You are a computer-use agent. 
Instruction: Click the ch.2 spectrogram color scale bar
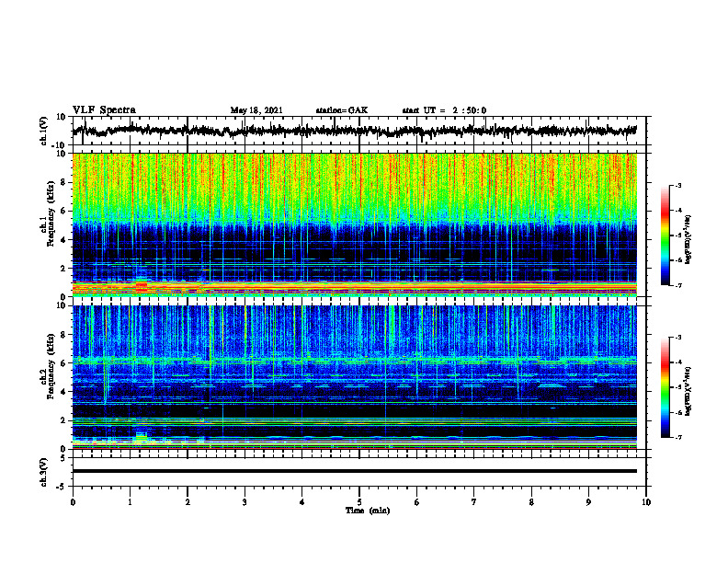[665, 387]
